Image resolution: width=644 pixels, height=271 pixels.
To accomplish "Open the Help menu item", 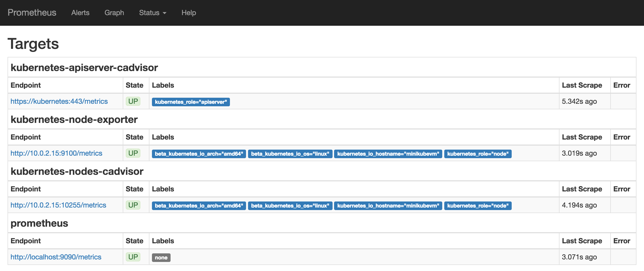I will click(189, 13).
